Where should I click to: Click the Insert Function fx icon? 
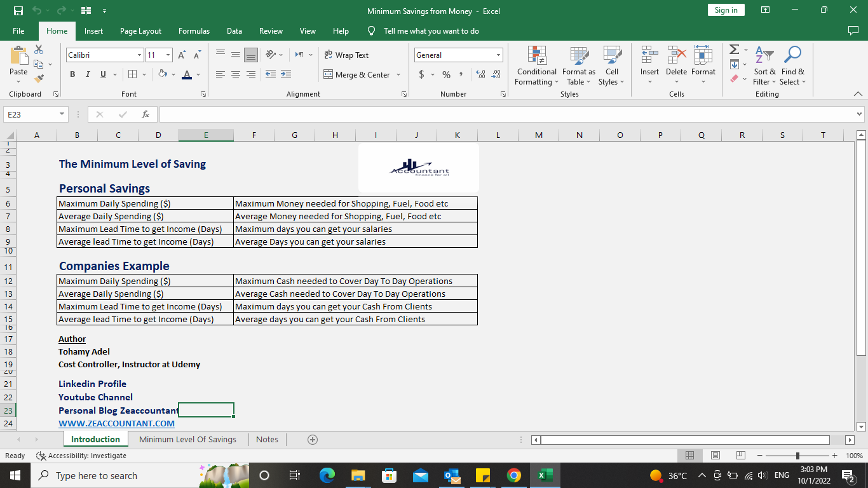click(146, 114)
